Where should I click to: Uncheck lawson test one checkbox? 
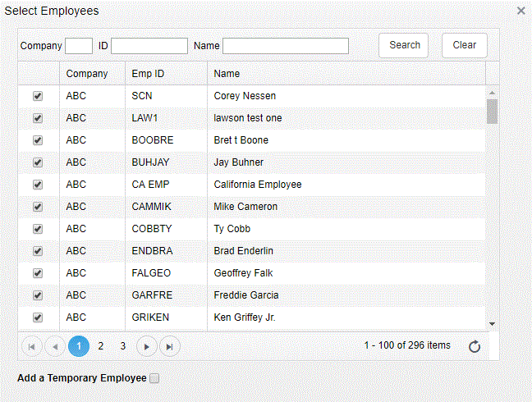(38, 118)
